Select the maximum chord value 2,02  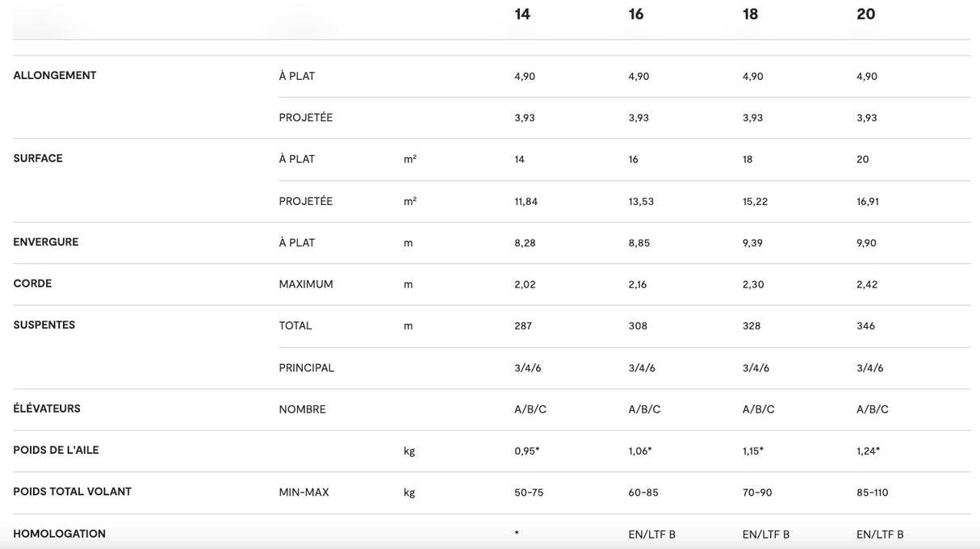point(525,285)
